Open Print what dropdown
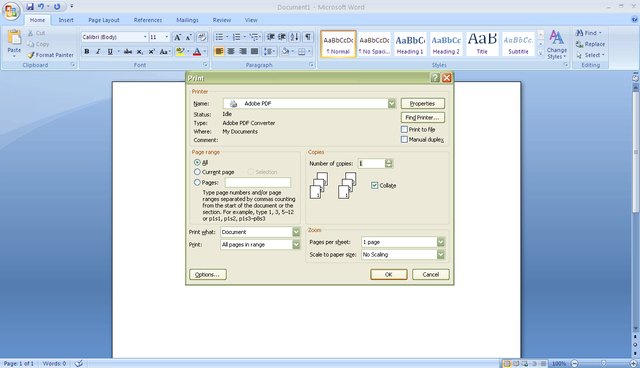This screenshot has height=368, width=640. pyautogui.click(x=296, y=232)
